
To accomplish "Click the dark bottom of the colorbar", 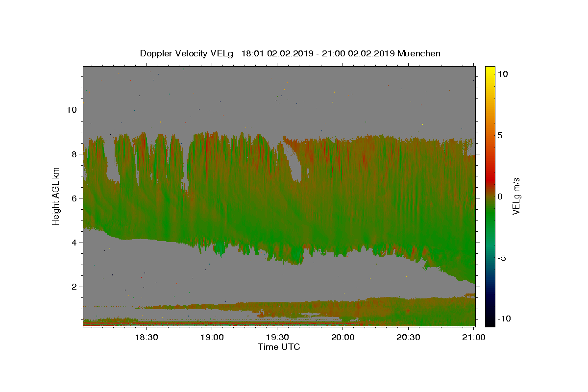I will pos(490,319).
